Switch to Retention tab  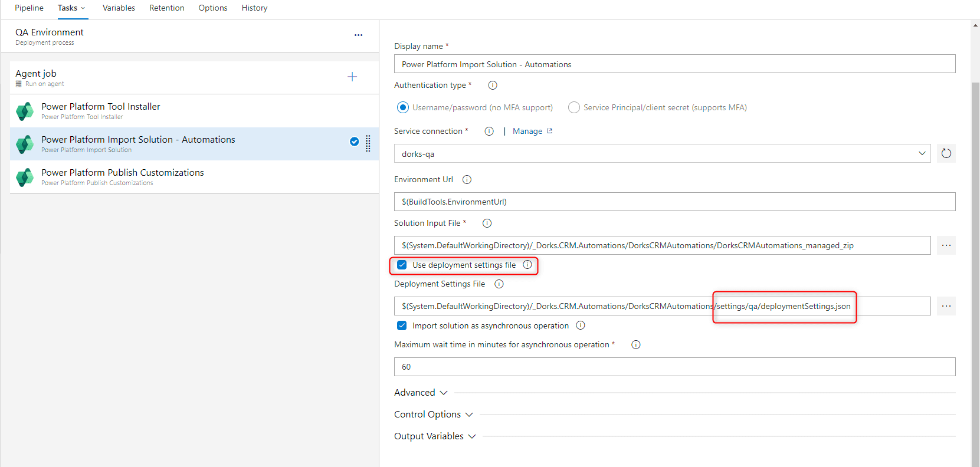(166, 8)
